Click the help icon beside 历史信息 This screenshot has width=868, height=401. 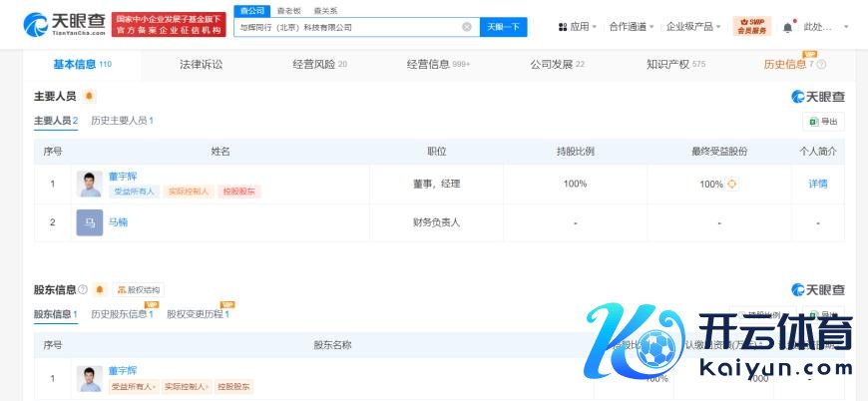coord(822,65)
